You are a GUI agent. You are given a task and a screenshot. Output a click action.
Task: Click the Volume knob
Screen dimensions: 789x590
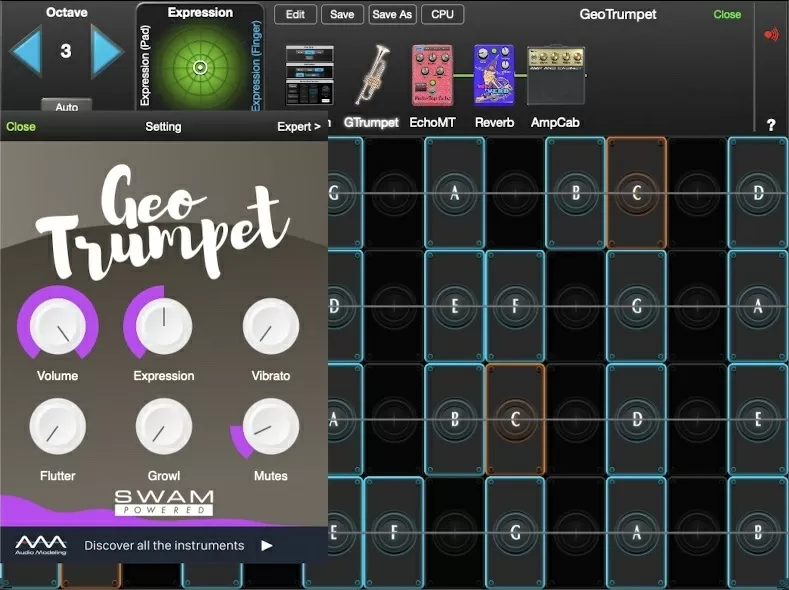(x=58, y=325)
